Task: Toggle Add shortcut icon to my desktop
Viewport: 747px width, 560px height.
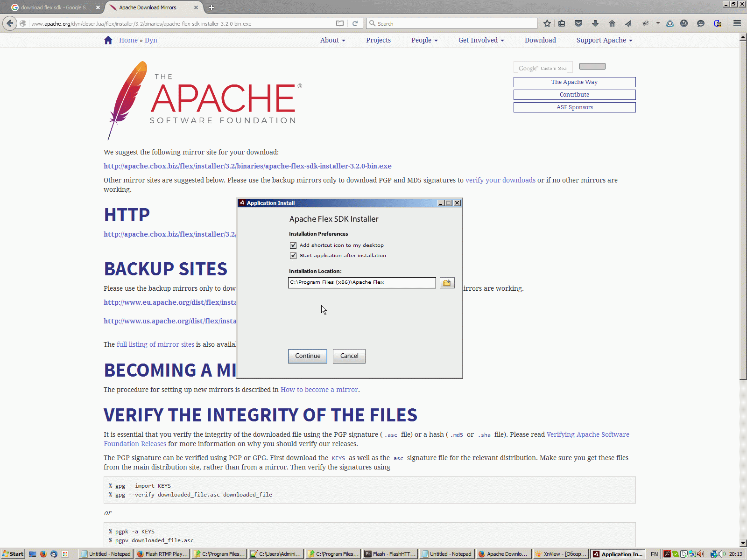Action: tap(293, 245)
